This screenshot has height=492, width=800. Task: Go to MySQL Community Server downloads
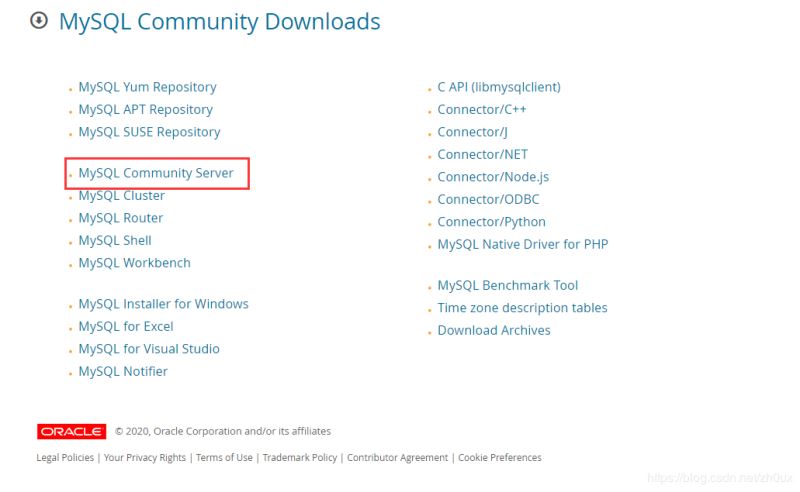point(156,173)
